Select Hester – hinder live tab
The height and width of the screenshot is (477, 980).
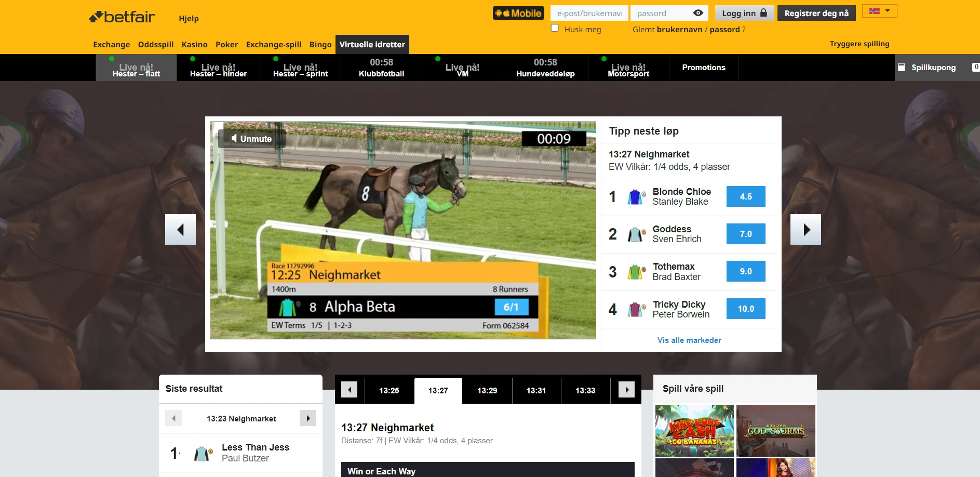pyautogui.click(x=218, y=68)
